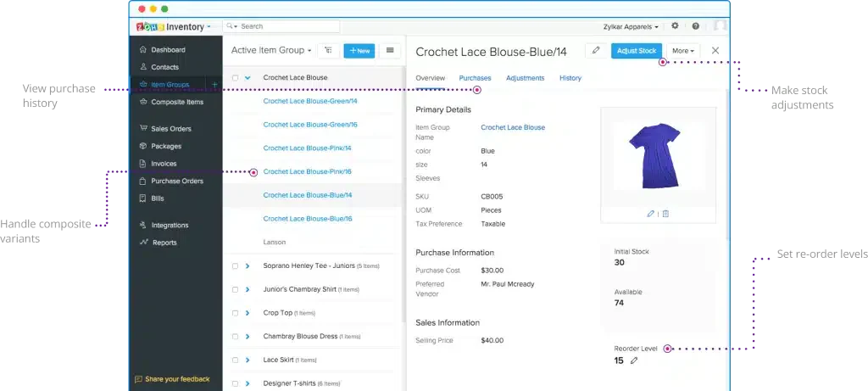Close the item details panel

point(715,50)
